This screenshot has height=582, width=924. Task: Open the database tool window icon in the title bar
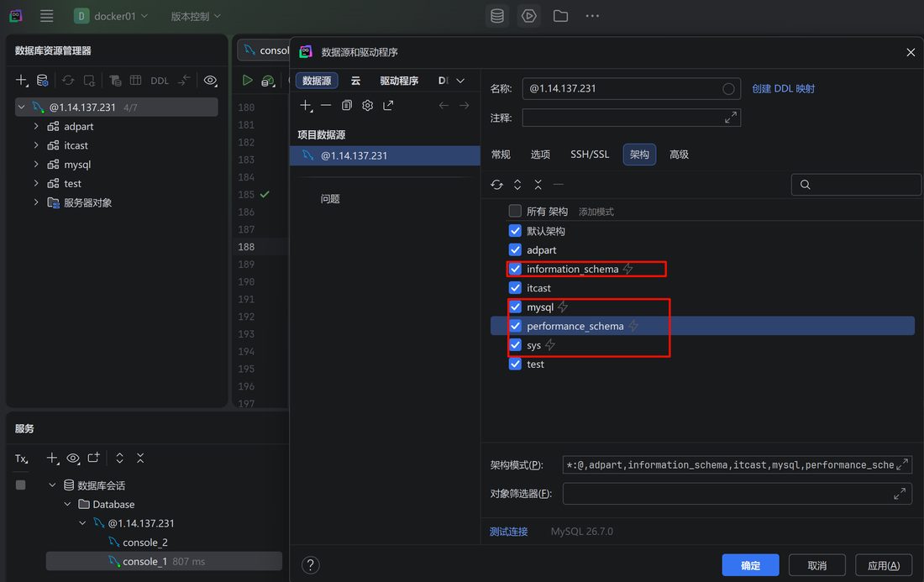pos(497,16)
